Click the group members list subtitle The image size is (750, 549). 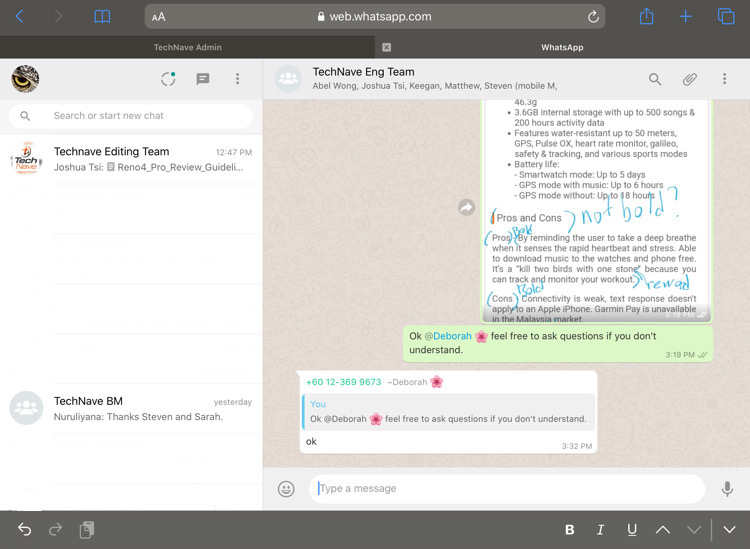click(x=435, y=86)
